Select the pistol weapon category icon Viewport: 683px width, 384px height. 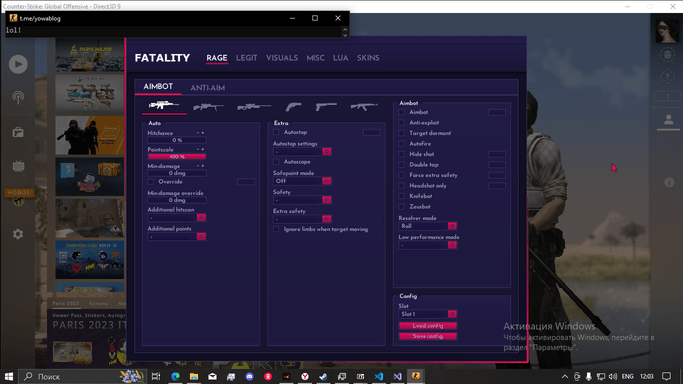tap(326, 106)
